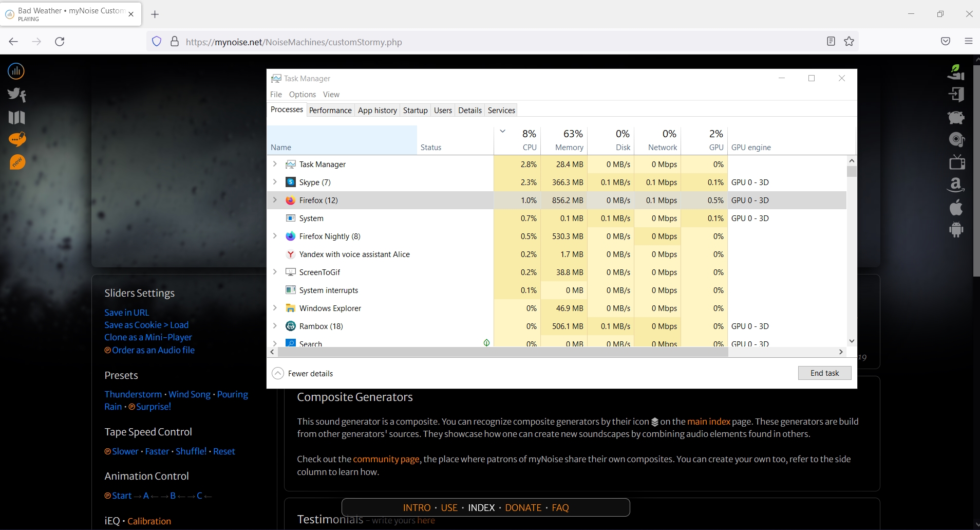This screenshot has height=530, width=980.
Task: Click the Apple app icon
Action: 956,207
